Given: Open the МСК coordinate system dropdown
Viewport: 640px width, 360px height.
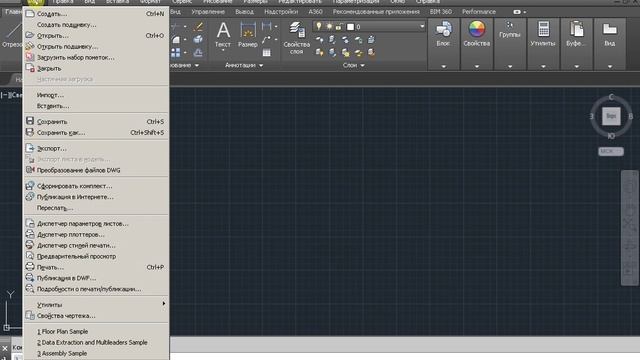Looking at the screenshot, I should click(611, 151).
